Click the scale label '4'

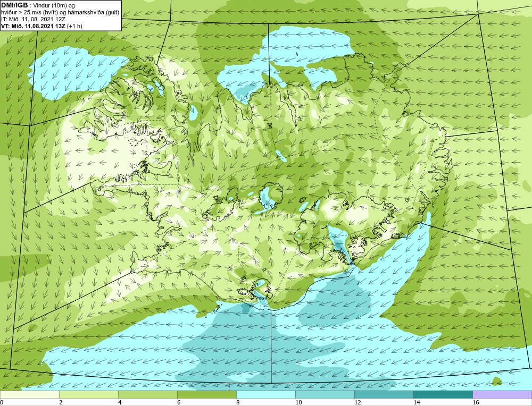click(x=120, y=402)
